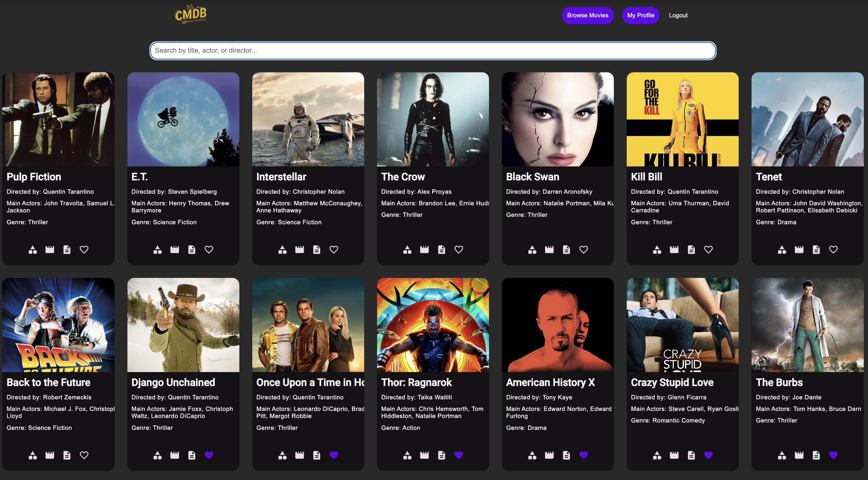Click the shapes icon under Black Swan

(x=532, y=249)
